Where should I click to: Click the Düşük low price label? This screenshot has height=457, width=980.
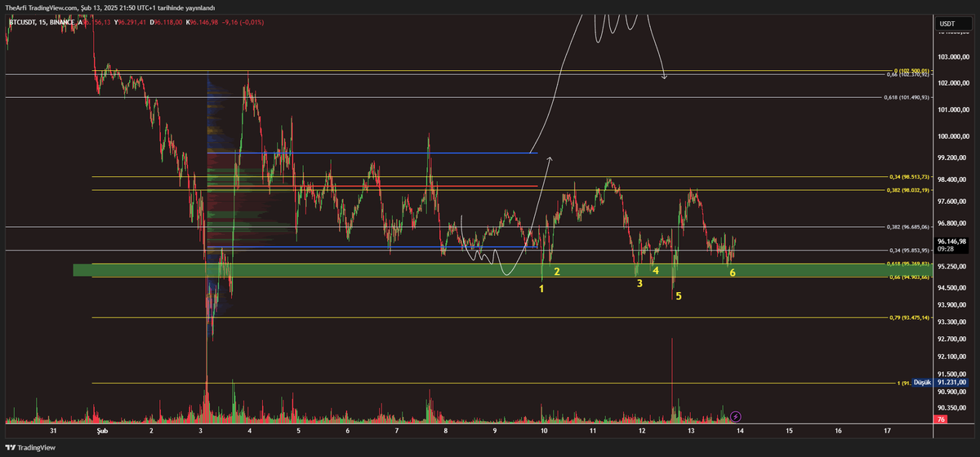pyautogui.click(x=922, y=382)
